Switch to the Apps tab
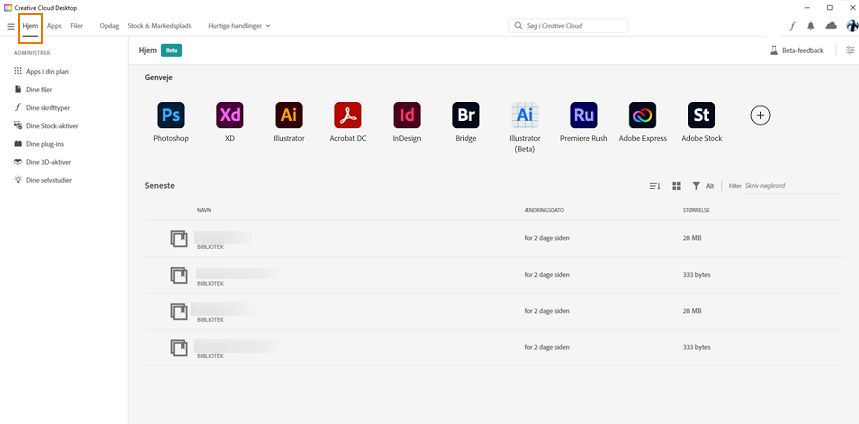The height and width of the screenshot is (424, 859). pyautogui.click(x=54, y=26)
